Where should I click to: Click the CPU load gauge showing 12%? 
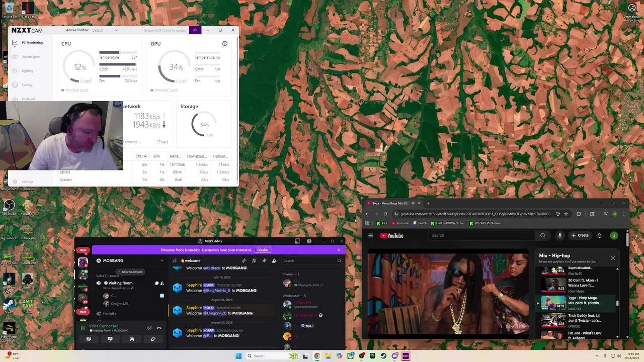79,67
